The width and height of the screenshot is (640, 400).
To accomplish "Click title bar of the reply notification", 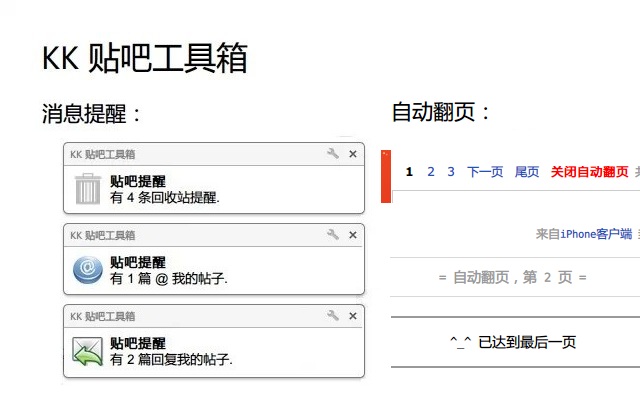I will pyautogui.click(x=214, y=316).
